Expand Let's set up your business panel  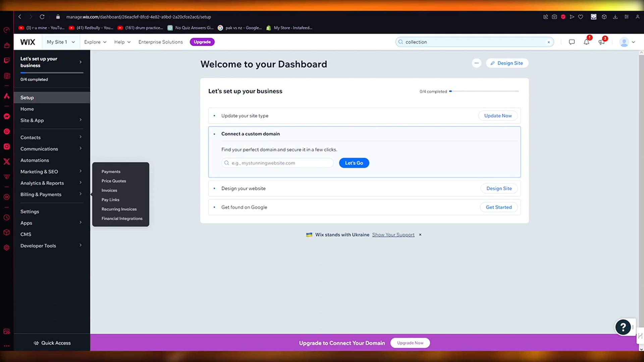coord(52,62)
